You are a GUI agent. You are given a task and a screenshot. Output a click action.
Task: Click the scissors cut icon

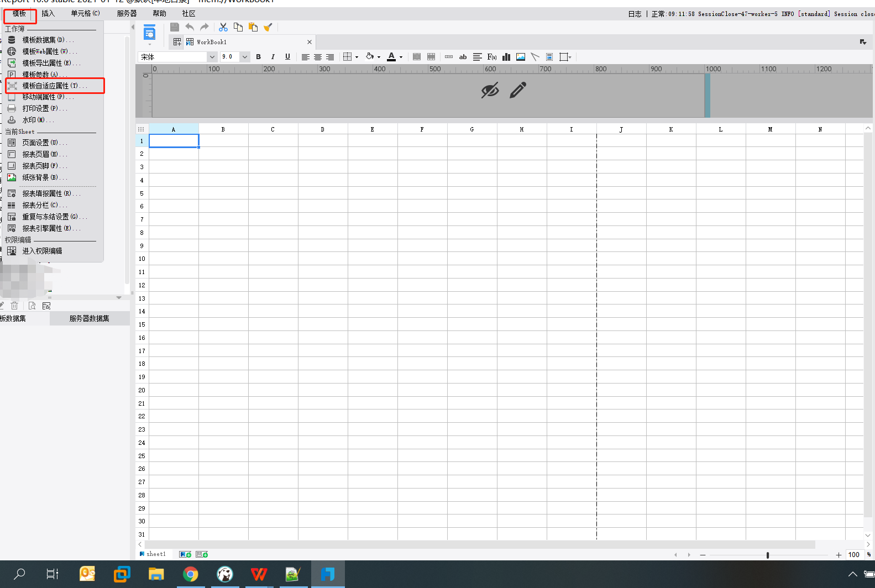[223, 27]
